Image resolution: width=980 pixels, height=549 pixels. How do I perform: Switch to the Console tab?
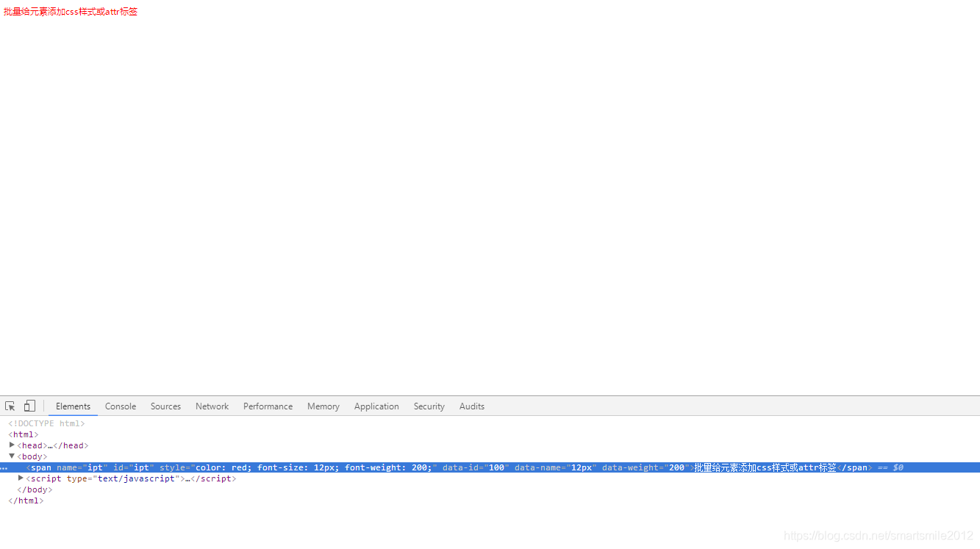(x=121, y=406)
